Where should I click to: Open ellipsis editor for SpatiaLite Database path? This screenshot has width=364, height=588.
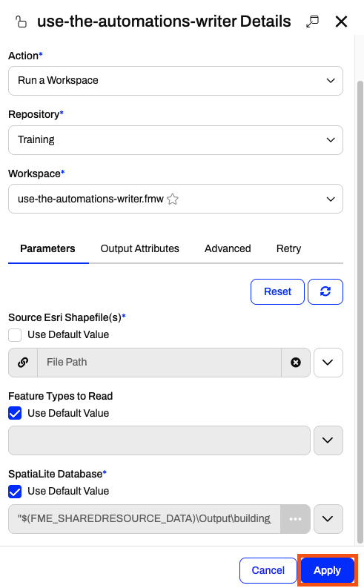(x=295, y=518)
